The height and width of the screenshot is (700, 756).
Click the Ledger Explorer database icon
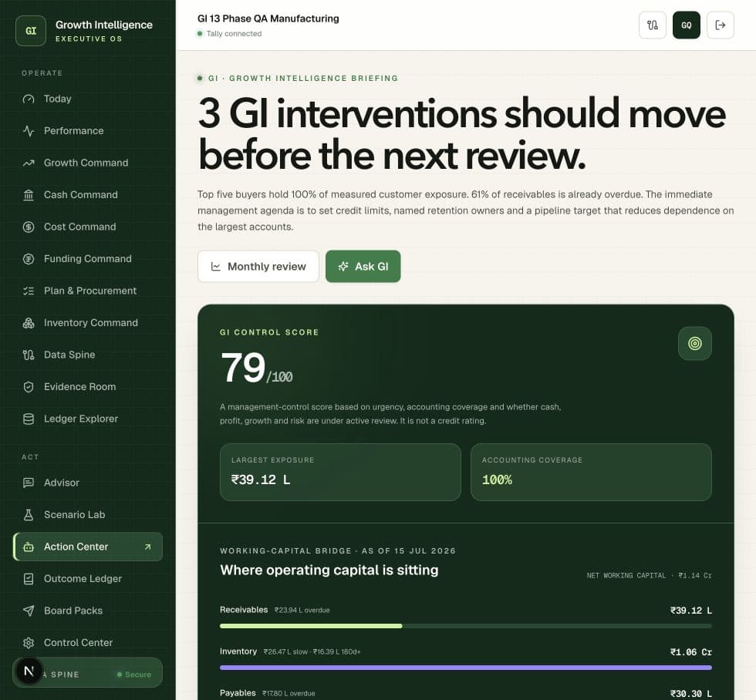(x=29, y=419)
